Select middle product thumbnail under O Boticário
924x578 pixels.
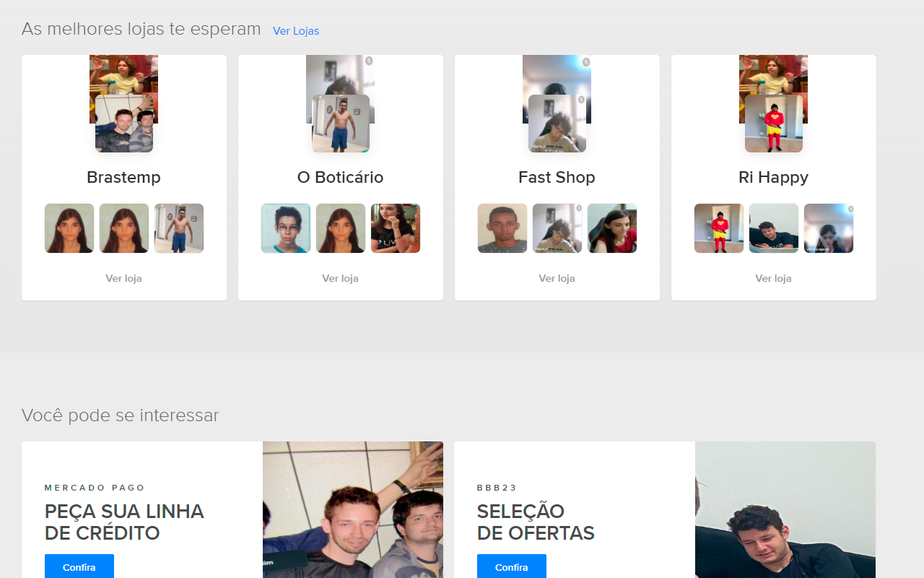click(x=341, y=228)
